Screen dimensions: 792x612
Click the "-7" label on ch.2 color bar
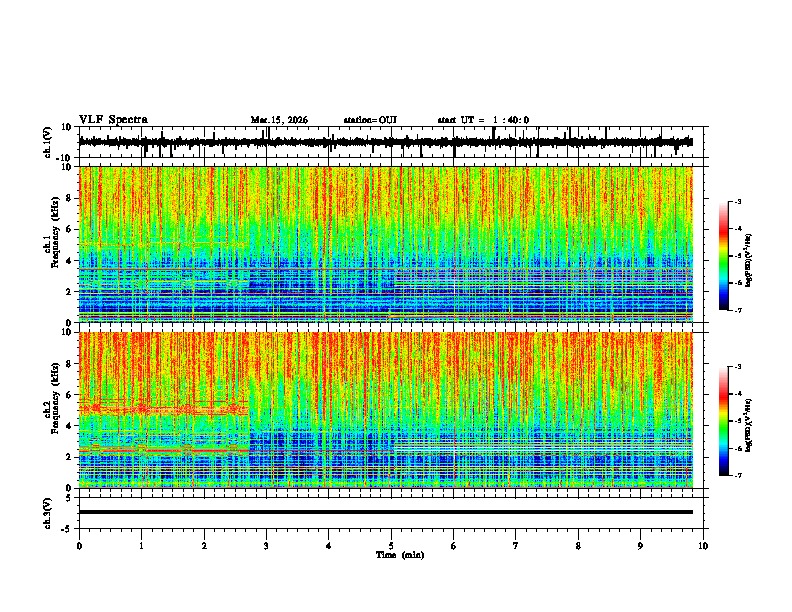tap(737, 476)
